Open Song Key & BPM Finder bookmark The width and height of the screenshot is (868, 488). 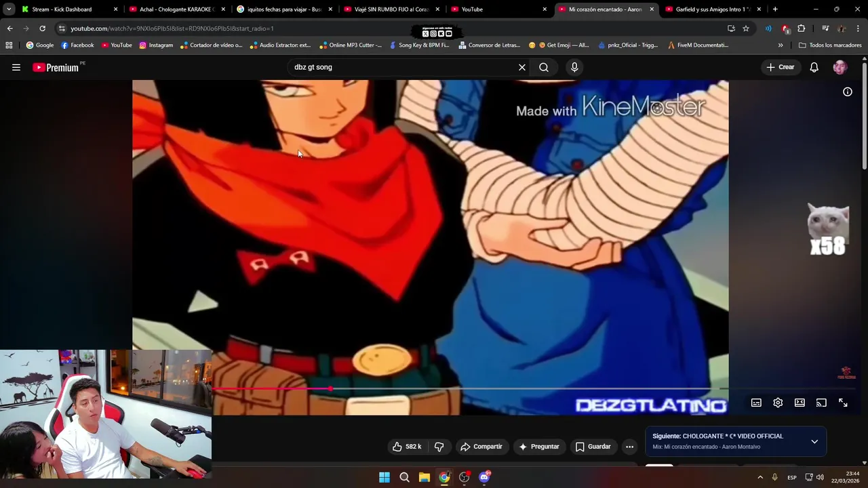click(x=419, y=45)
